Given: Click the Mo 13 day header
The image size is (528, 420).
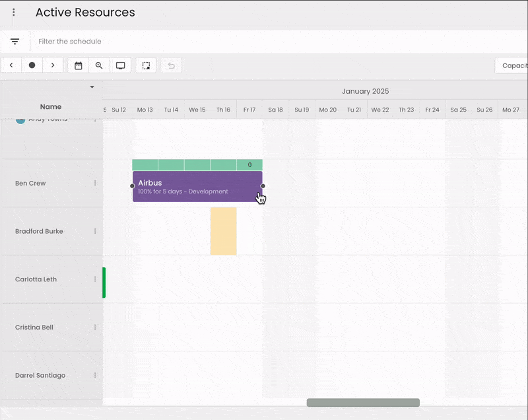Looking at the screenshot, I should pyautogui.click(x=145, y=110).
